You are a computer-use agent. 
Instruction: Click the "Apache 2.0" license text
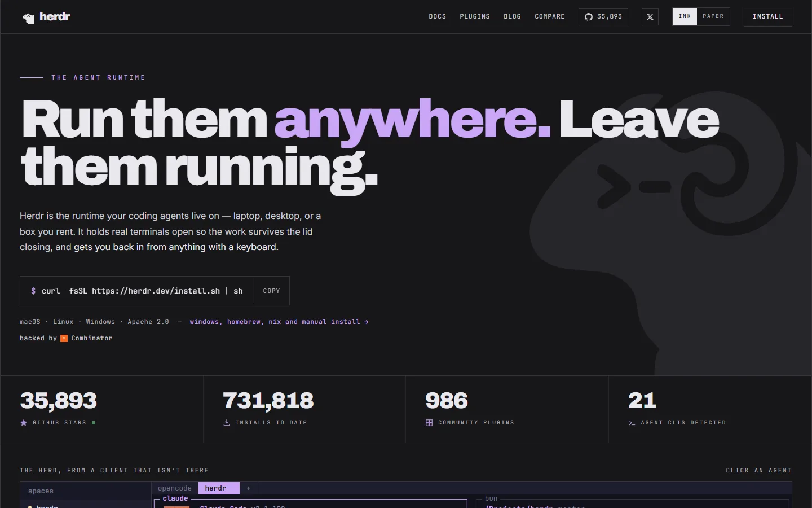tap(148, 322)
